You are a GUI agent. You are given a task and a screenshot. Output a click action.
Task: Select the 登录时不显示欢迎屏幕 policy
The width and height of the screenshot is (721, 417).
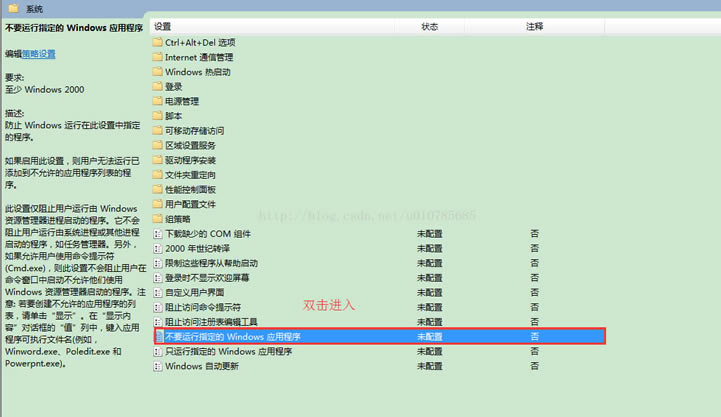click(x=207, y=277)
